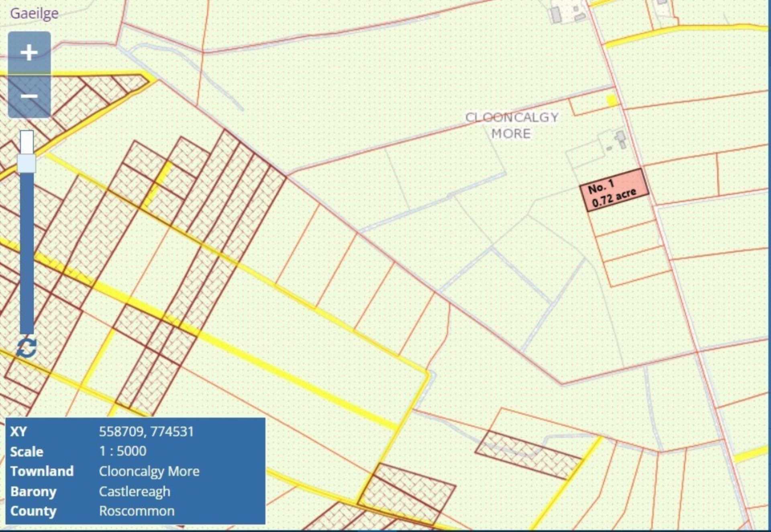Viewport: 771px width, 532px height.
Task: Click the blue zoom slider track
Action: coord(27,253)
